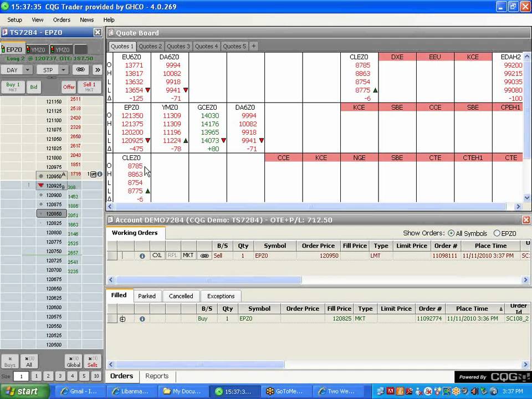Switch to GoToMeeting taskbar item

coord(286,391)
